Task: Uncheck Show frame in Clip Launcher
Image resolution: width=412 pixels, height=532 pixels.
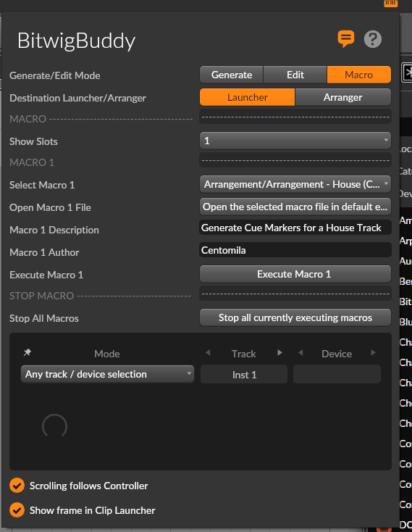Action: coord(17,510)
